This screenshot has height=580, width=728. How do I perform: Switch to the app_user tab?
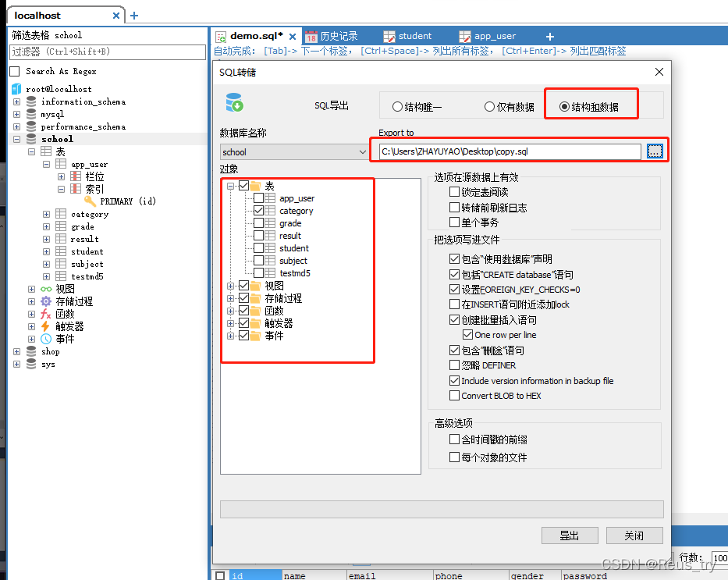[x=488, y=36]
